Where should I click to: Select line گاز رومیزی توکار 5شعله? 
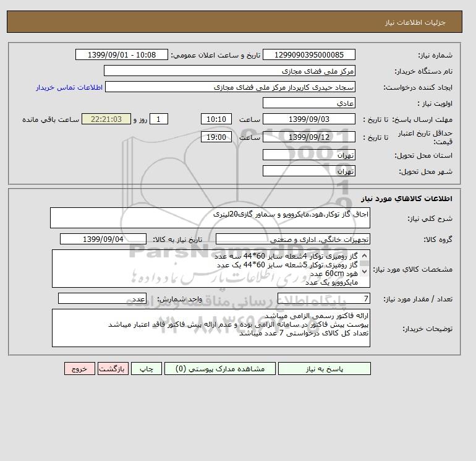coord(287,265)
